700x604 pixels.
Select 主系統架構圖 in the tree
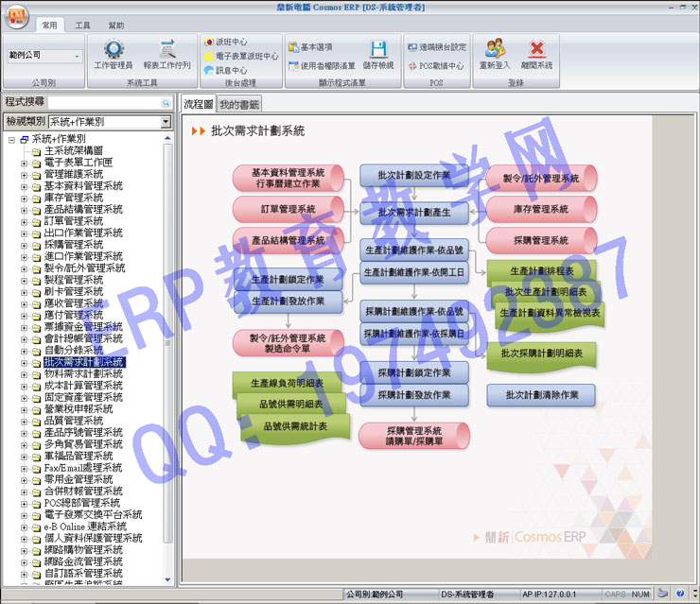pos(74,151)
